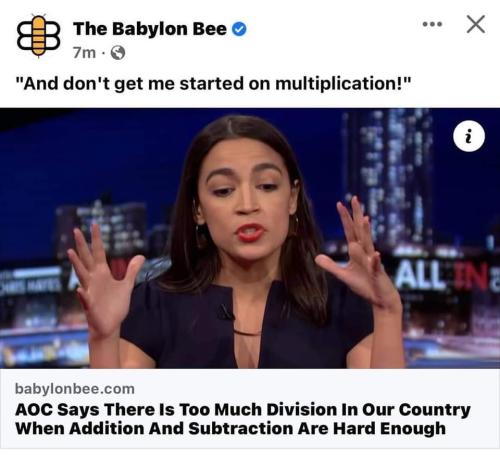Screen dimensions: 500x456
Task: Click the ALL IN logo in image
Action: (443, 276)
